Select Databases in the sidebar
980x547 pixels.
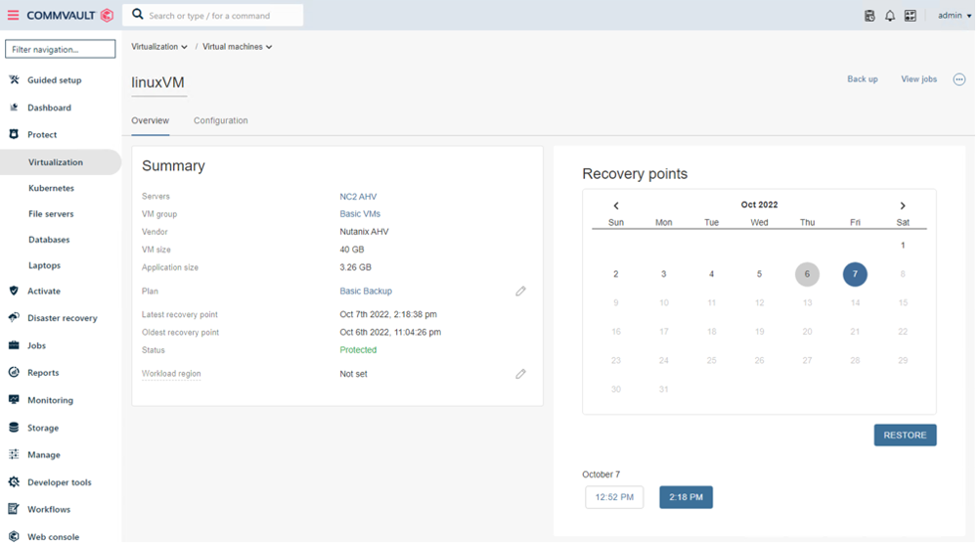click(49, 240)
